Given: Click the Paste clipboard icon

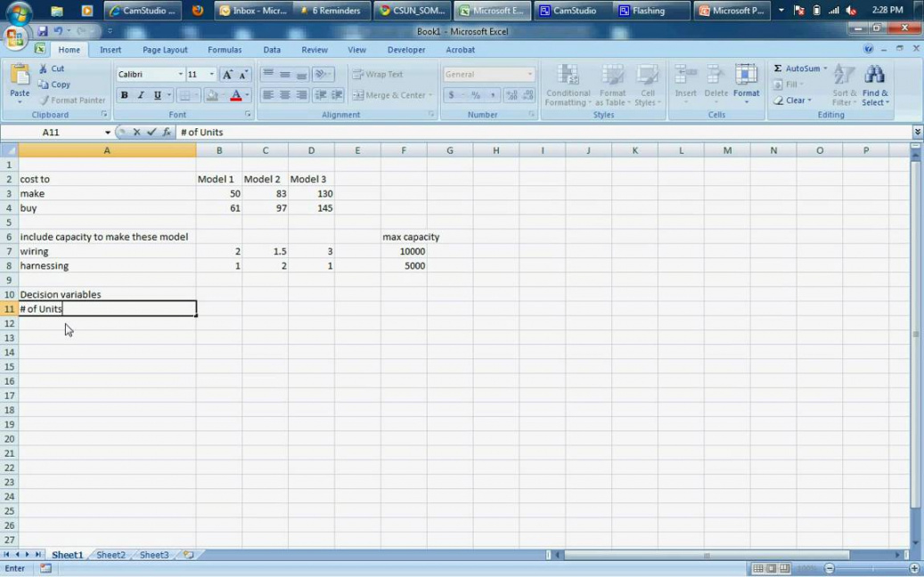Looking at the screenshot, I should [x=19, y=78].
